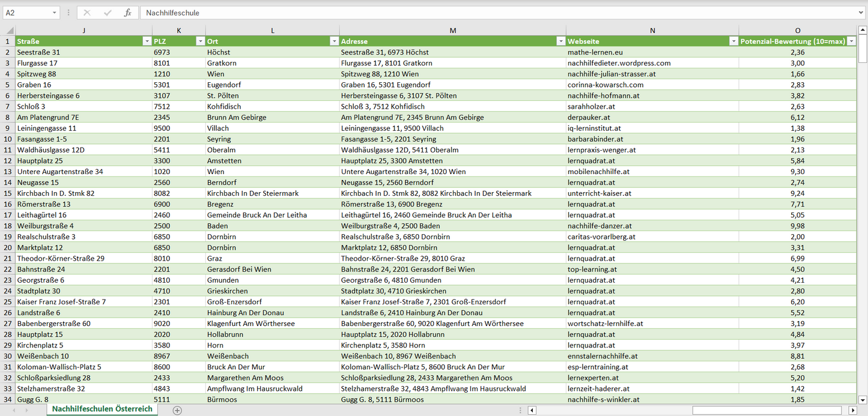Image resolution: width=868 pixels, height=416 pixels.
Task: Open the PLZ column filter dropdown
Action: (200, 41)
